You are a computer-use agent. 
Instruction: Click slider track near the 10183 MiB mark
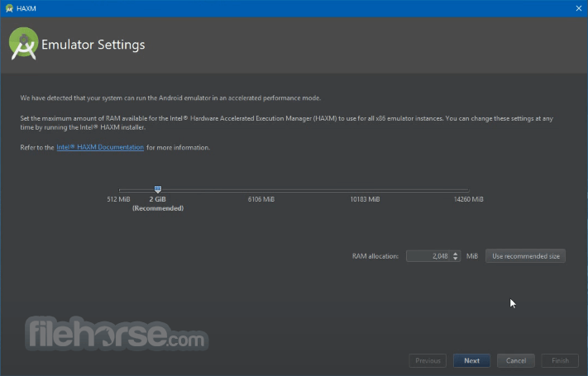pos(365,190)
